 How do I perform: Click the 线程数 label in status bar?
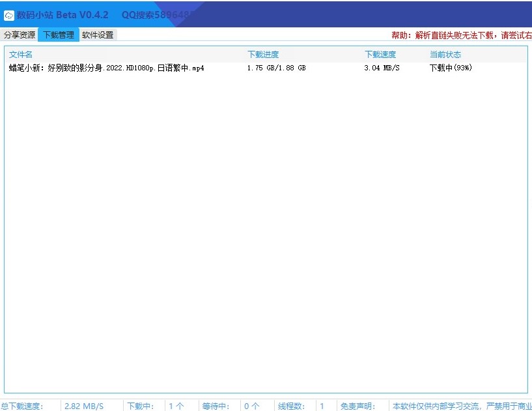(291, 406)
